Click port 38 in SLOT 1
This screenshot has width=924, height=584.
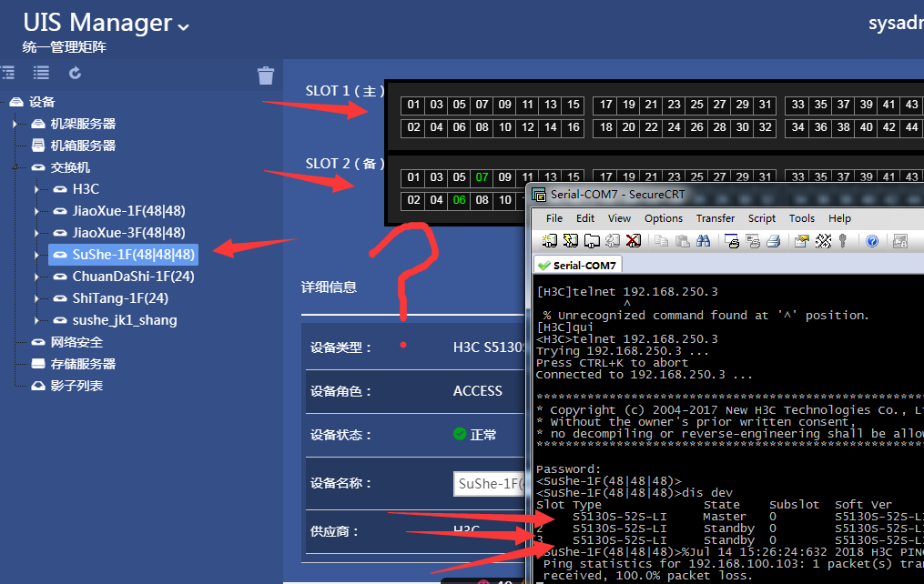coord(843,127)
